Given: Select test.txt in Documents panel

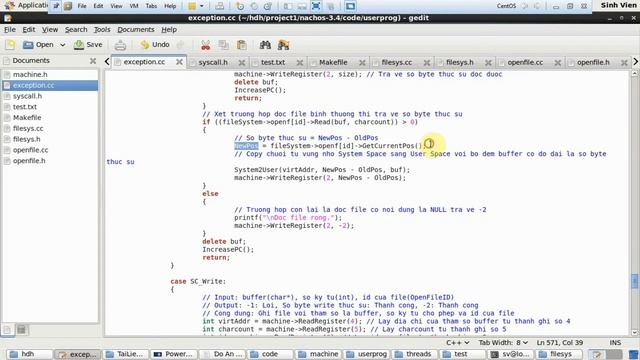Looking at the screenshot, I should tap(50, 107).
